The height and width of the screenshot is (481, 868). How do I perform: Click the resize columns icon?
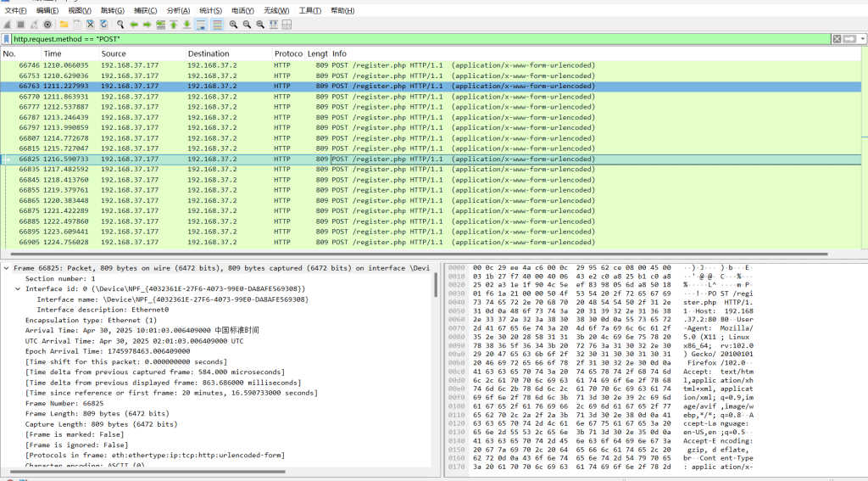[274, 25]
